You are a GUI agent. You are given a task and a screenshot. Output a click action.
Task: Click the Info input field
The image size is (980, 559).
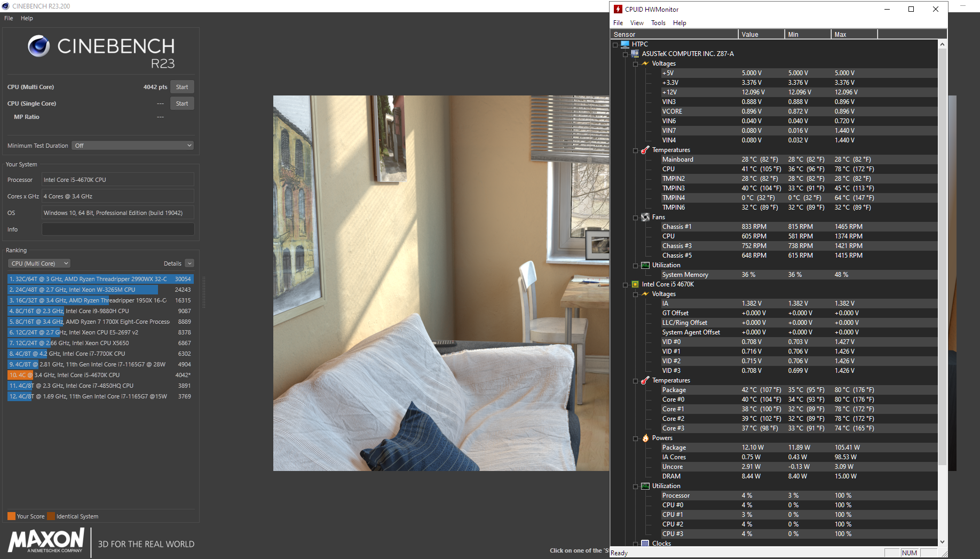pos(118,229)
